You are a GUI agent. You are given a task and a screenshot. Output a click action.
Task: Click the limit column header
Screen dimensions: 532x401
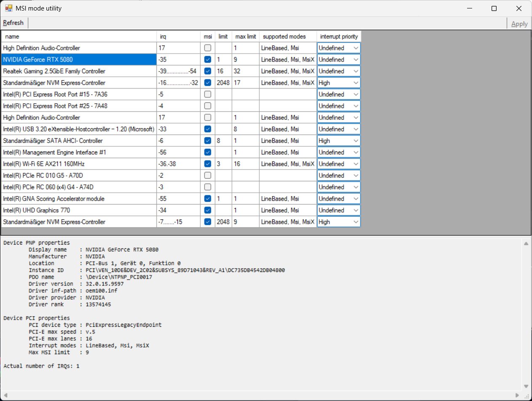click(223, 36)
